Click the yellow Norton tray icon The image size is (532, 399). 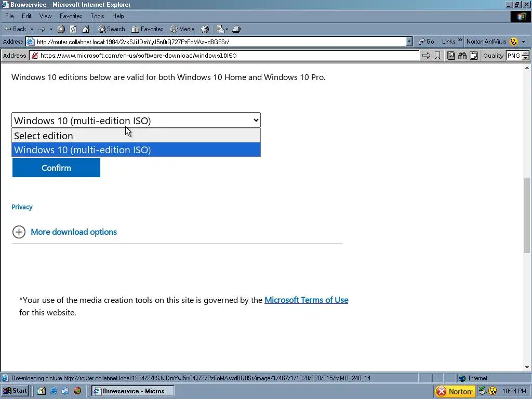click(493, 391)
